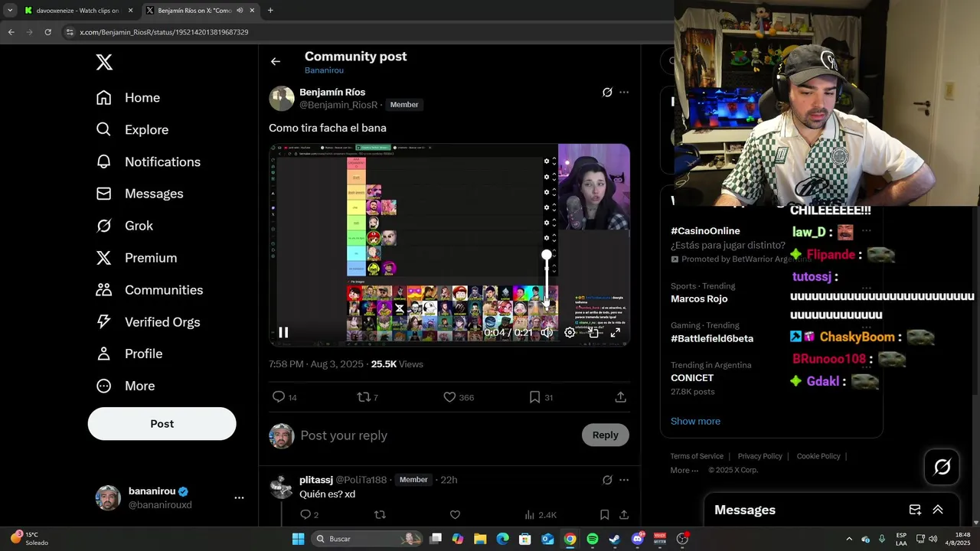
Task: Open Windows Start menu
Action: [x=299, y=539]
